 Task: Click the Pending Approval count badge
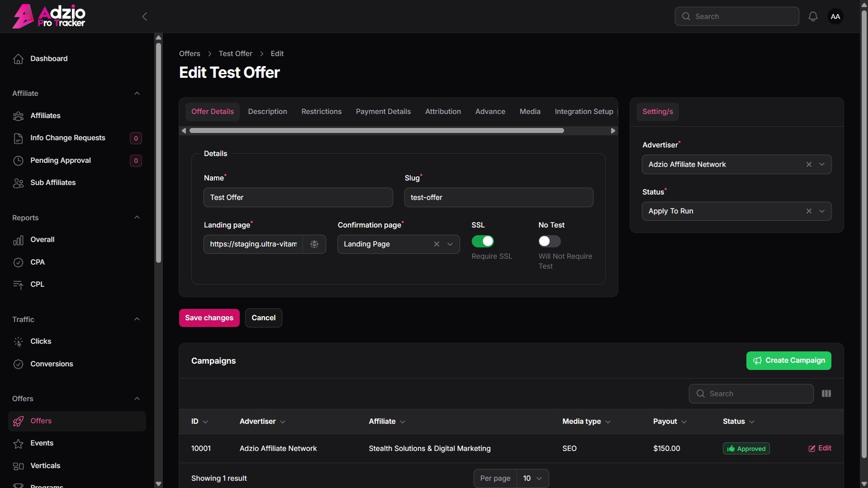[x=136, y=161]
